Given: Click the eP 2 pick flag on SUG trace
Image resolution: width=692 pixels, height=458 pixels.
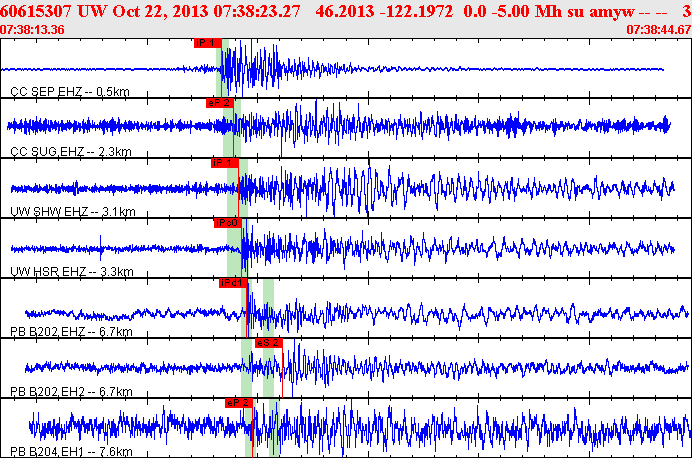Looking at the screenshot, I should (219, 103).
